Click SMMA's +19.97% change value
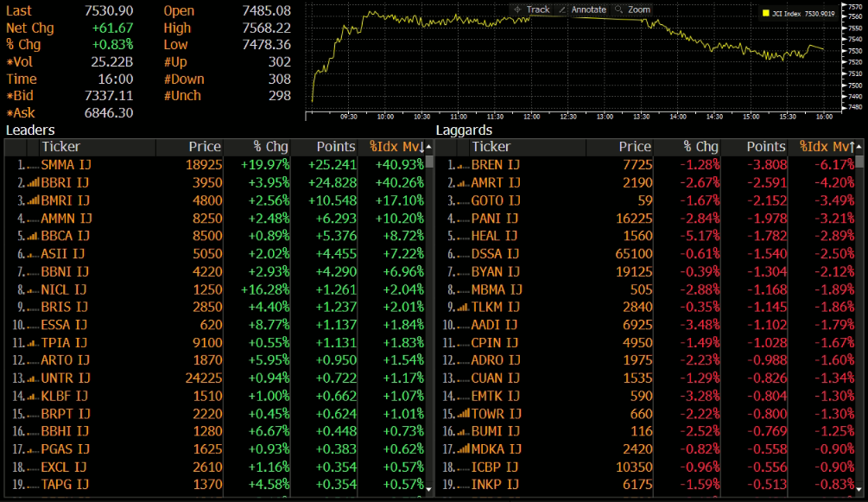868x502 pixels. [x=264, y=164]
